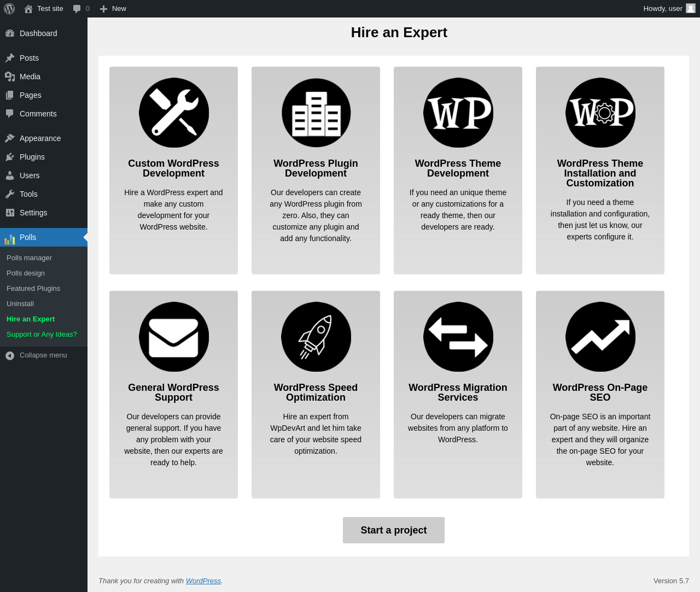Click the WP gear Theme Installation icon
Screen dimensions: 700x592
pyautogui.click(x=600, y=113)
